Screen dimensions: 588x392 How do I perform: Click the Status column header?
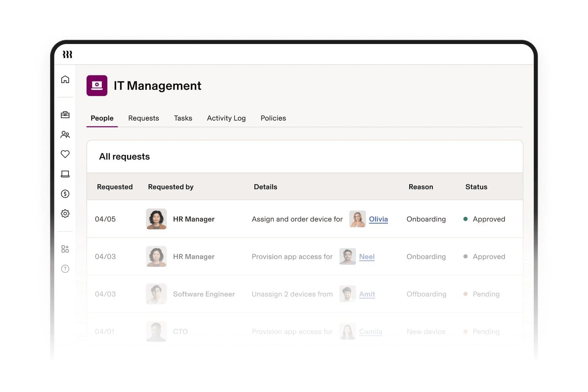tap(476, 187)
